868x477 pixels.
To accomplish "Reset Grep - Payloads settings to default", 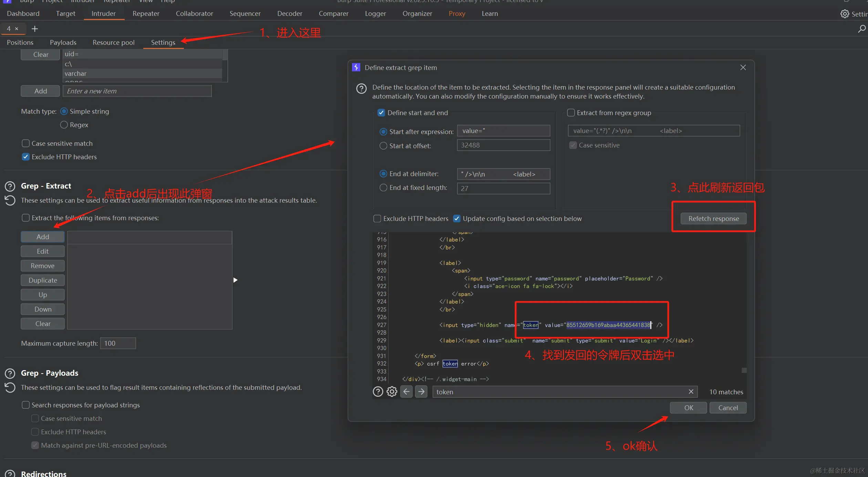I will [x=10, y=387].
